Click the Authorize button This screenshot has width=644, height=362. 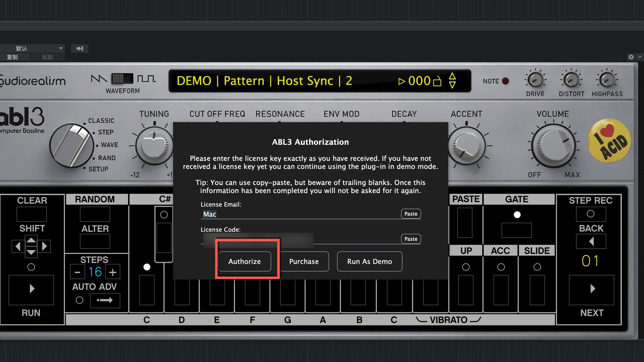coord(245,261)
